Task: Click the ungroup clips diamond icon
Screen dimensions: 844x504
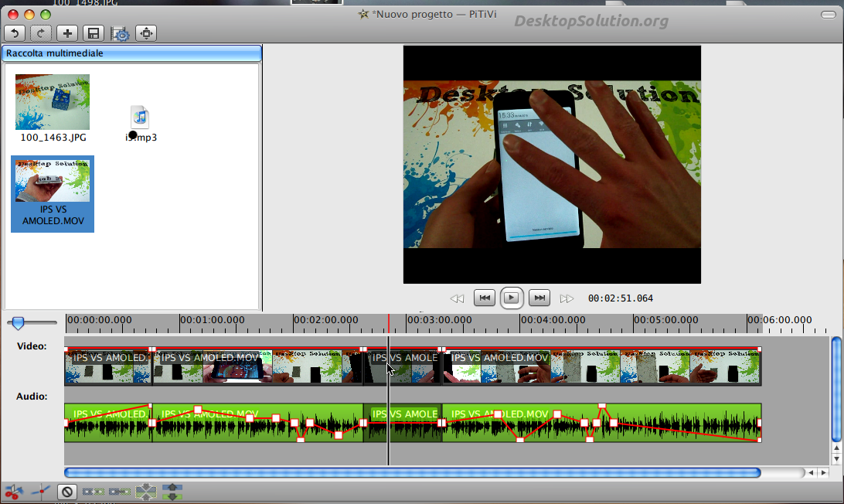Action: (146, 492)
